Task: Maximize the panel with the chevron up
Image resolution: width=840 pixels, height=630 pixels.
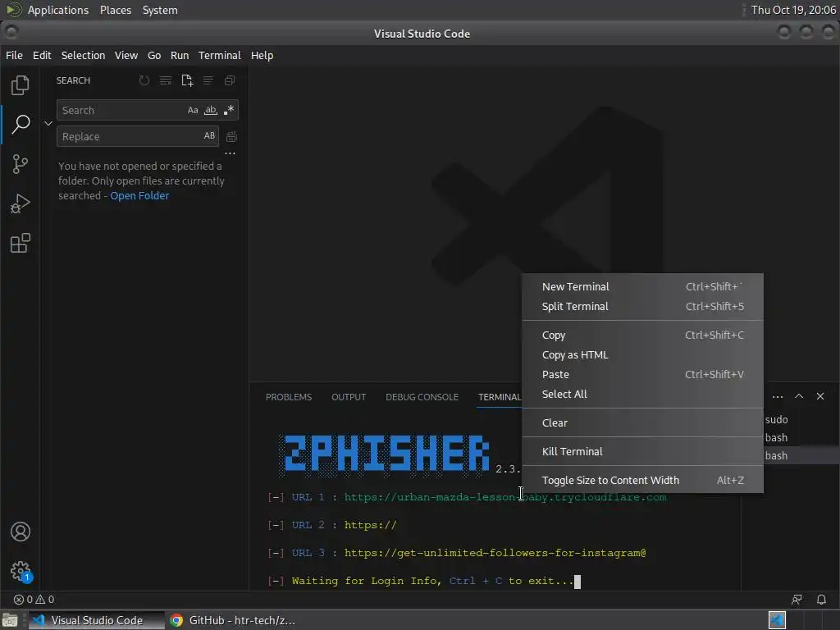Action: click(x=799, y=396)
